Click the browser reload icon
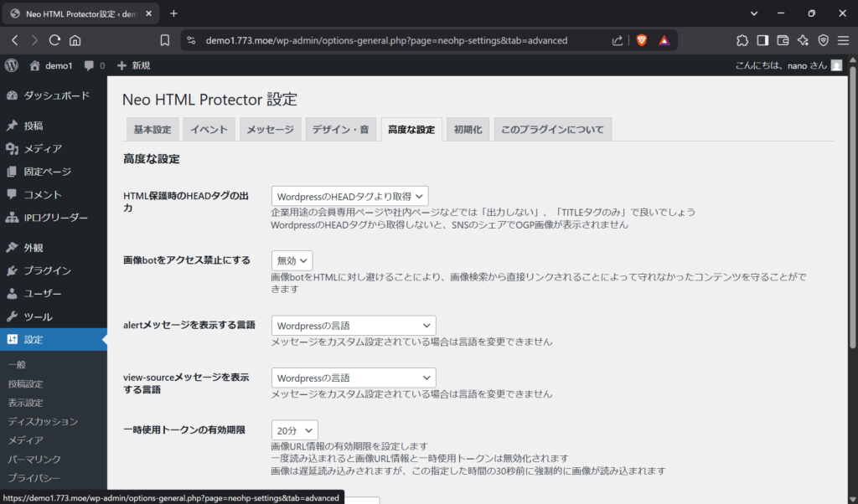This screenshot has height=504, width=858. tap(55, 40)
